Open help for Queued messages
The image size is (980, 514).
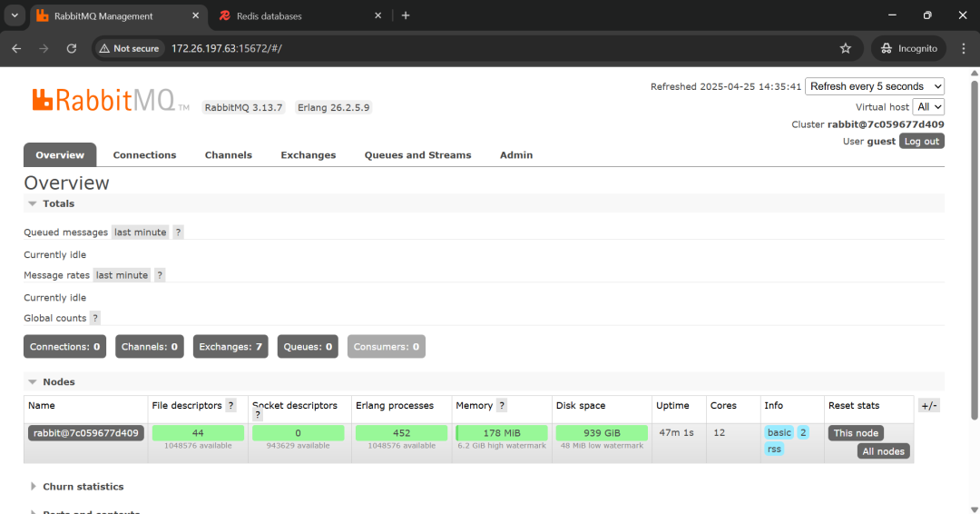tap(178, 232)
